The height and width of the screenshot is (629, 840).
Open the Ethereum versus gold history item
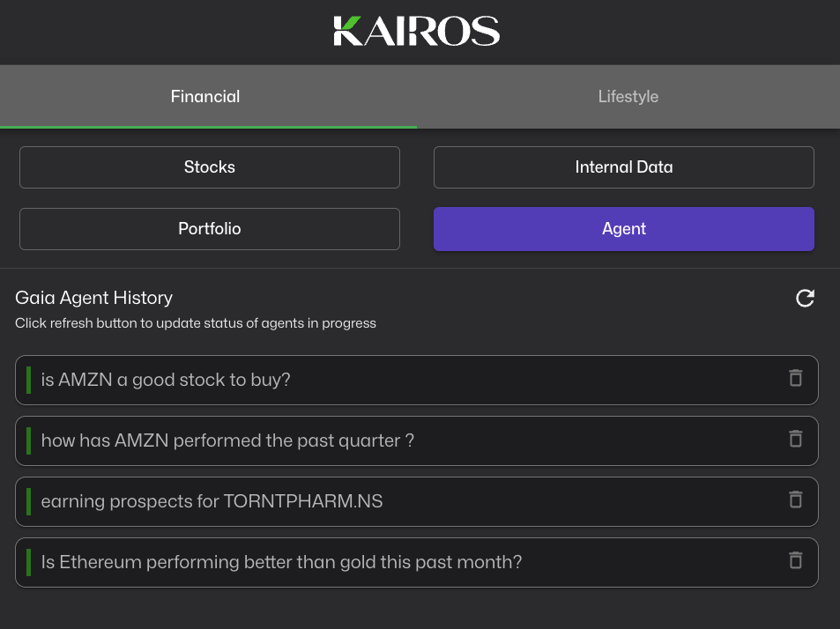281,562
